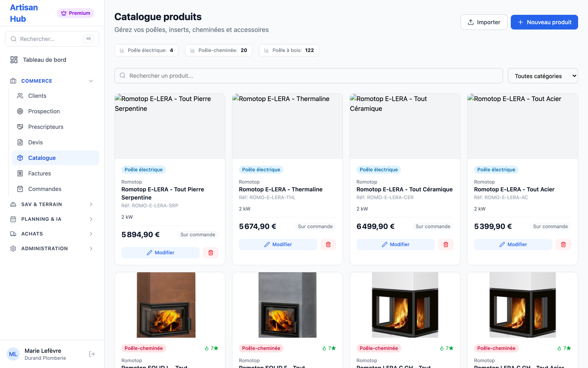Image resolution: width=588 pixels, height=368 pixels.
Task: Select the Catalogue menu item
Action: 55,158
